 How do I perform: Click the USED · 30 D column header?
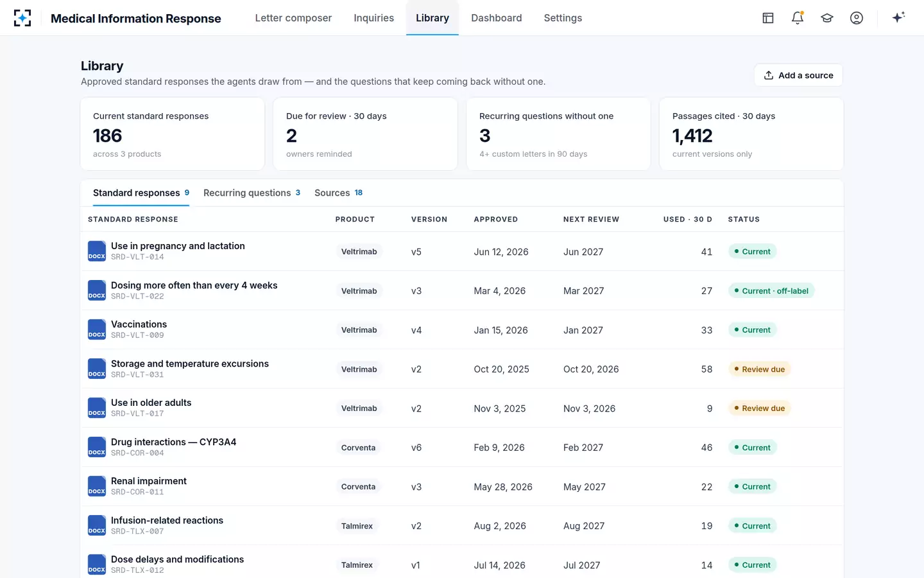point(688,220)
